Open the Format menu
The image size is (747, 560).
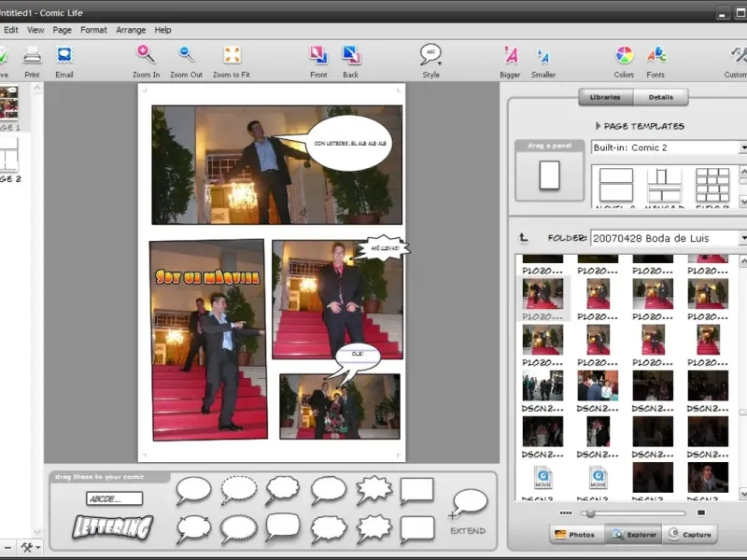click(x=93, y=30)
